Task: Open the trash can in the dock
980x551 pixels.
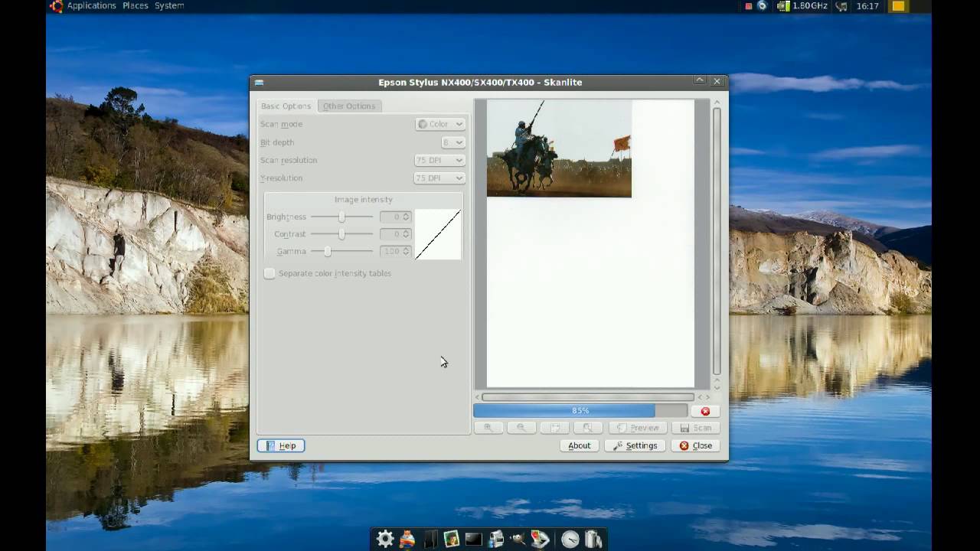Action: [593, 539]
